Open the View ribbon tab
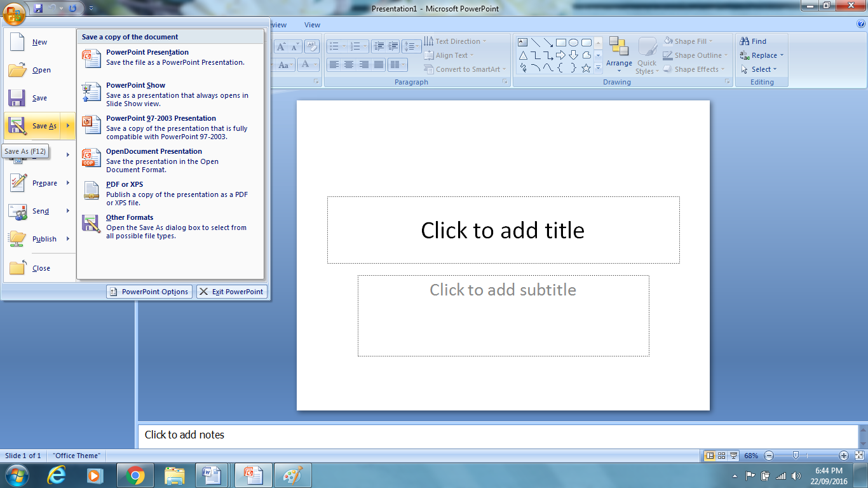The height and width of the screenshot is (488, 868). [x=312, y=25]
